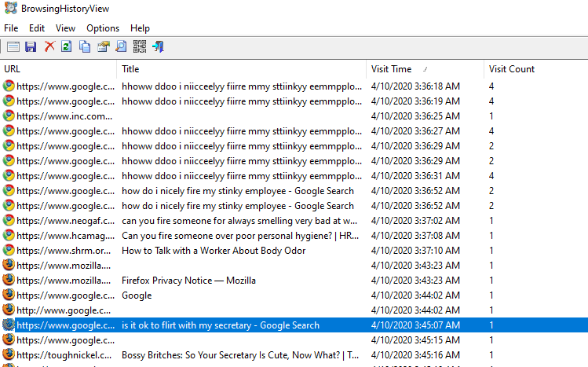
Task: Select 'Firefox Privacy Notice — Mozilla' row
Action: pos(188,281)
